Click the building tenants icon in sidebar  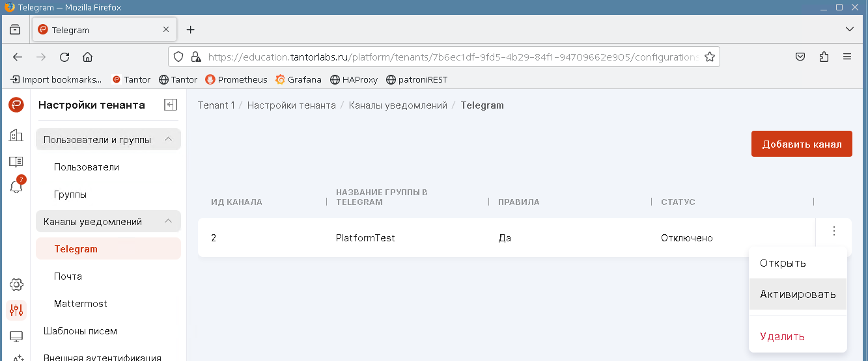pos(16,135)
